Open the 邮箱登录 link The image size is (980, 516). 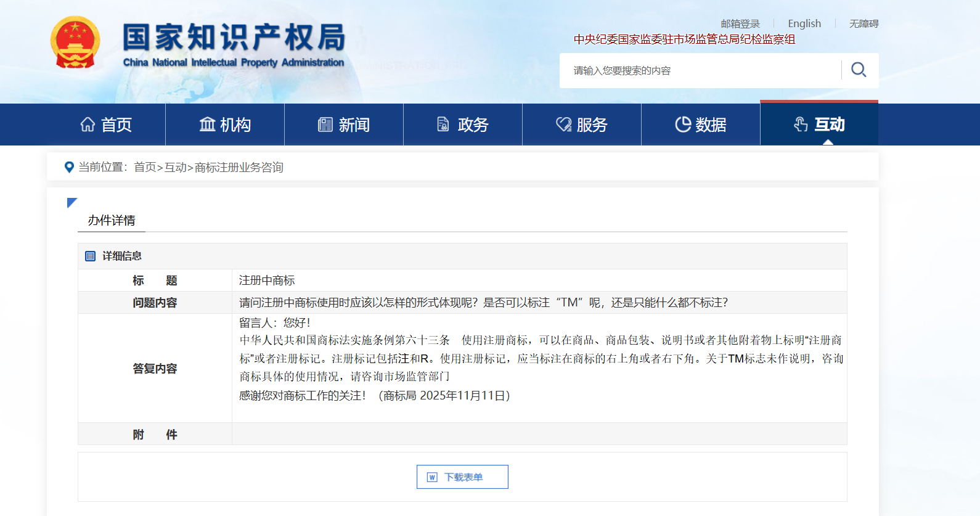(x=740, y=23)
